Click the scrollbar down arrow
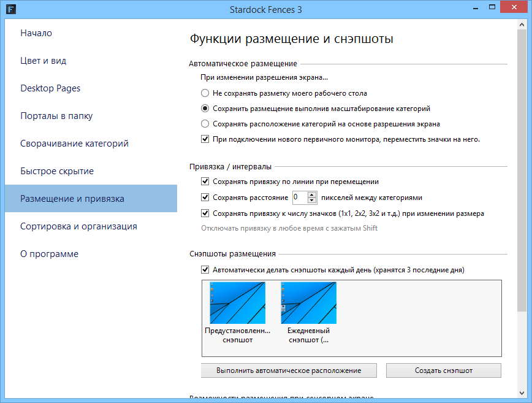532x403 pixels. 522,393
